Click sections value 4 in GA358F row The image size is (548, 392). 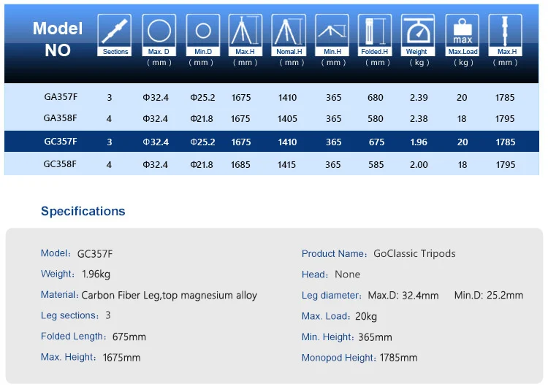point(109,119)
